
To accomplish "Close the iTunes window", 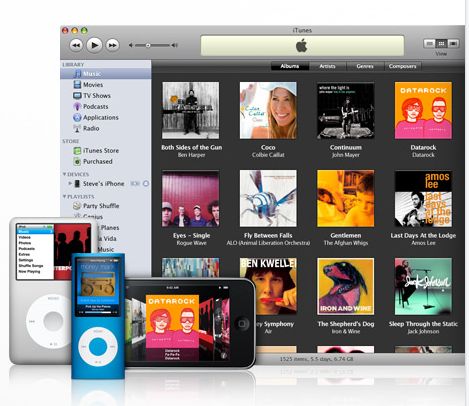I will click(x=65, y=31).
